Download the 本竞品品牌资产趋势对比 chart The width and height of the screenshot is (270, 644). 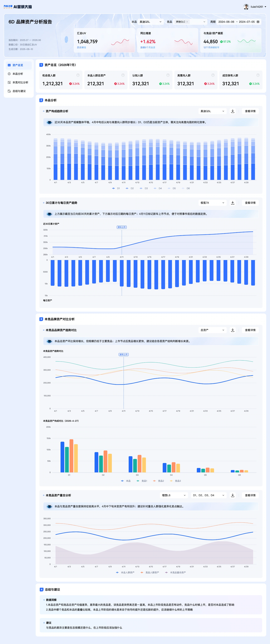[233, 330]
